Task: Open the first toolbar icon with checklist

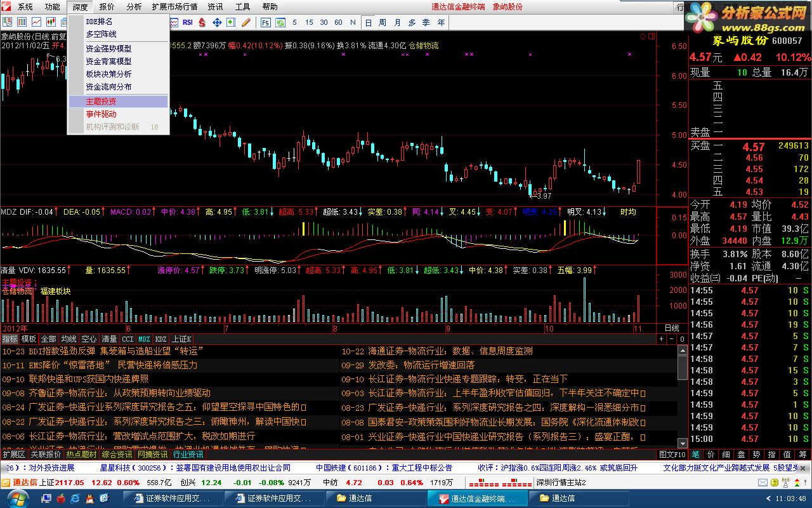Action: tap(8, 22)
